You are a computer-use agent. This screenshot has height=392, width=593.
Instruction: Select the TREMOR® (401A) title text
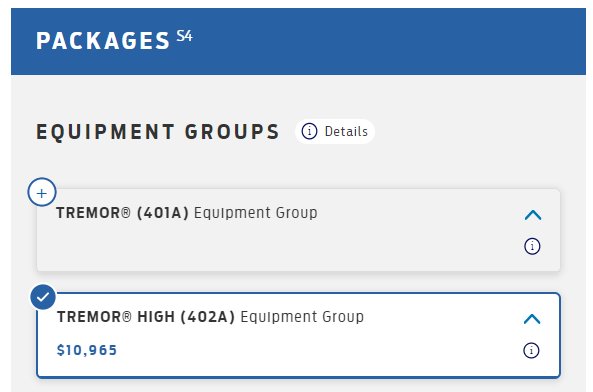[122, 212]
